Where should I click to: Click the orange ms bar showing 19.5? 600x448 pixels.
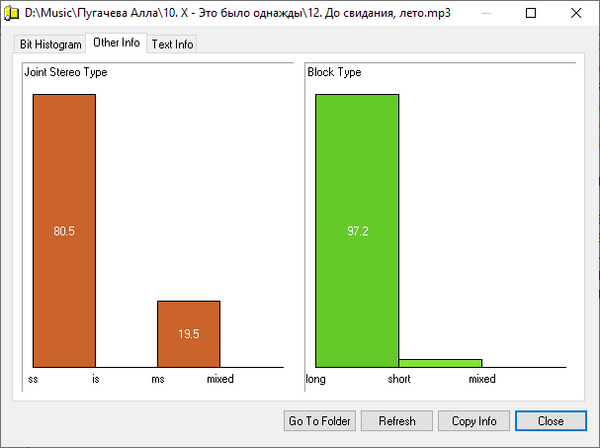tap(188, 333)
